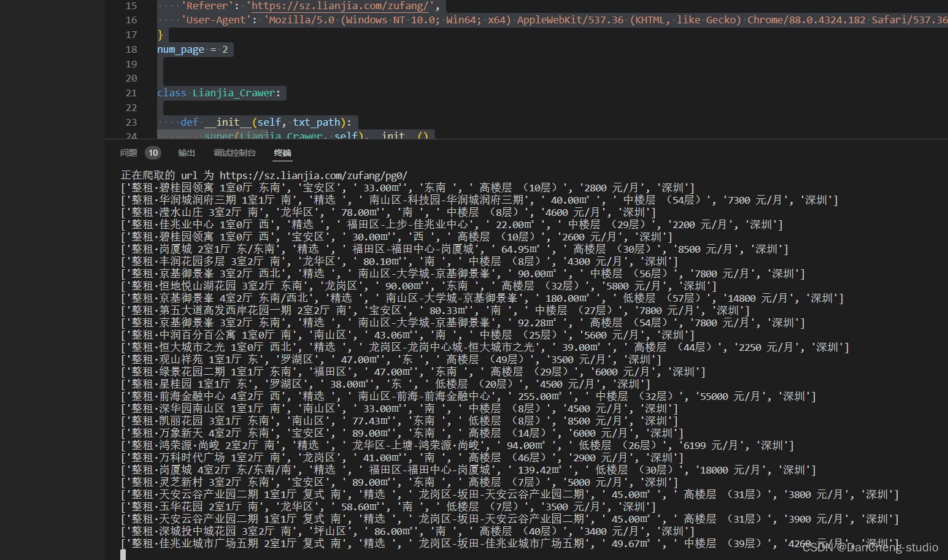Click the terminal row for 前海金融中心 listing
Screen dimensions: 948x560
(x=468, y=396)
